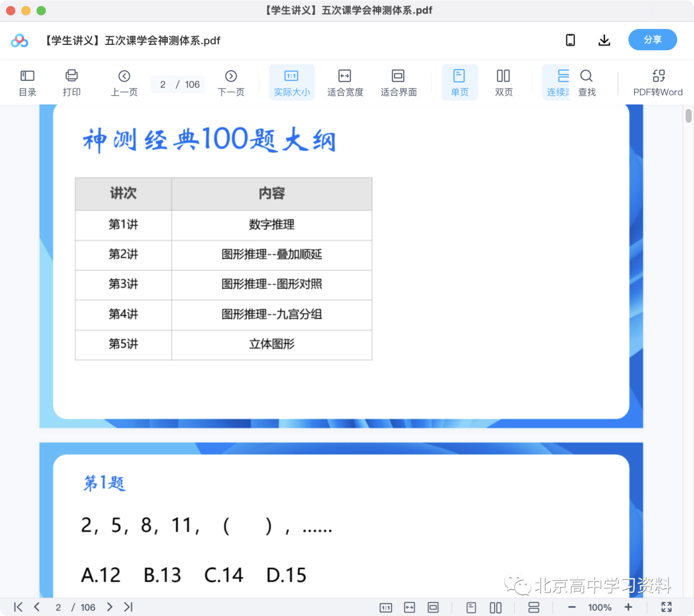Screen dimensions: 694x616
Task: Click table cell 数字推理
Action: (272, 225)
